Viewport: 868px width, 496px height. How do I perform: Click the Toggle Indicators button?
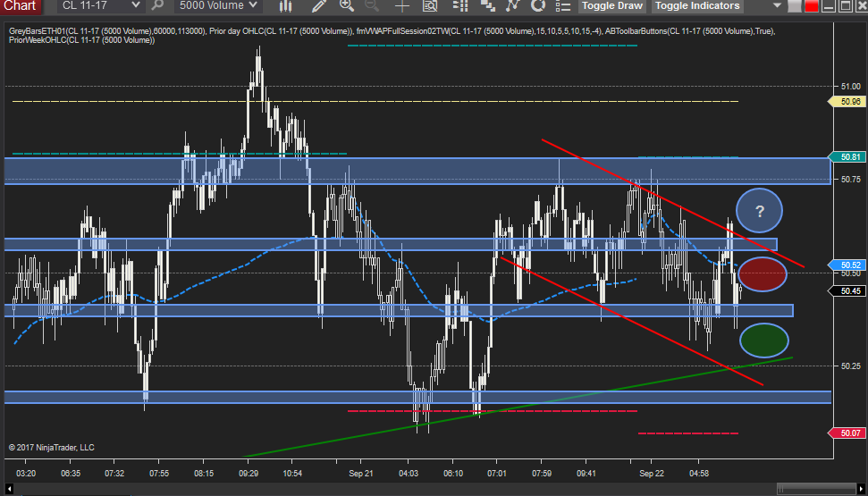click(697, 6)
